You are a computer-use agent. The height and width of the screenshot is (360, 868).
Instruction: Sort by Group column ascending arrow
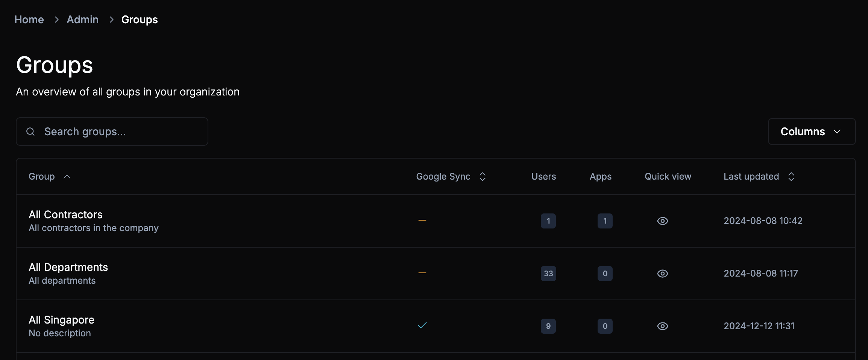pyautogui.click(x=67, y=177)
